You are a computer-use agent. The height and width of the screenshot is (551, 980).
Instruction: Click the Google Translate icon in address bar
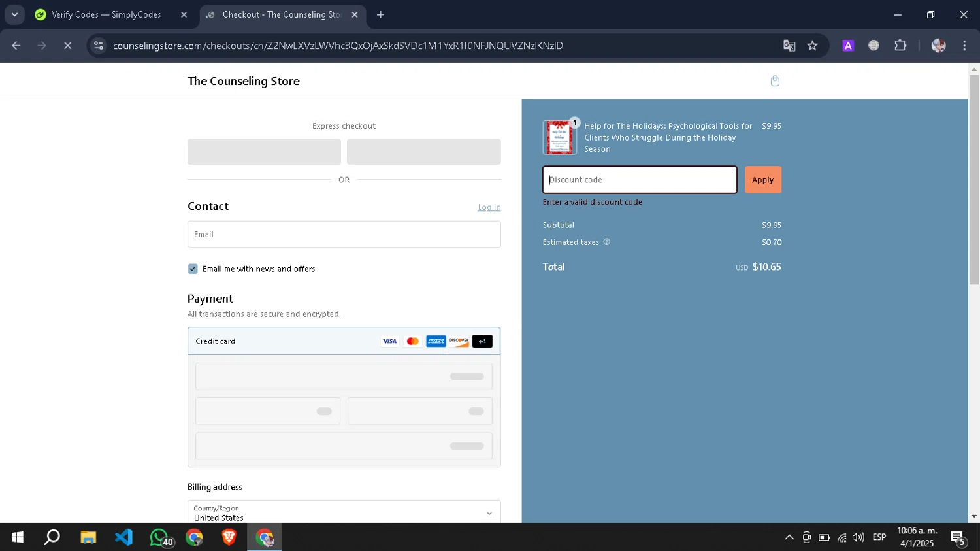click(789, 46)
